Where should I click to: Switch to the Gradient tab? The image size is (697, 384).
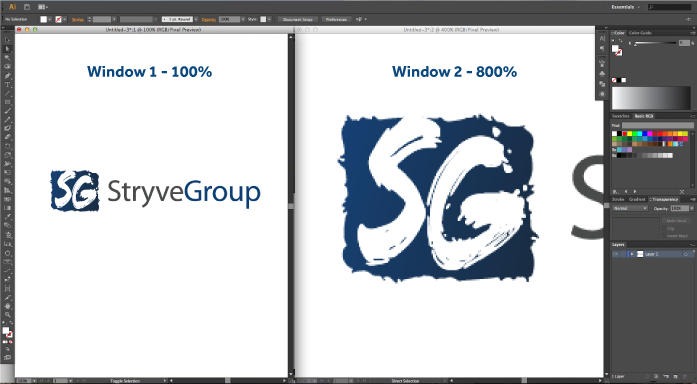[x=637, y=200]
